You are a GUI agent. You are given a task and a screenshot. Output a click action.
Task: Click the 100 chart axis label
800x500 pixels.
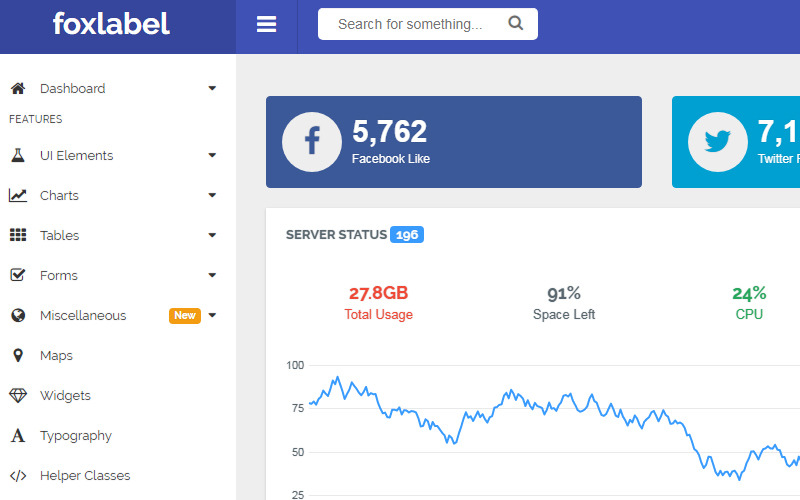(x=295, y=365)
